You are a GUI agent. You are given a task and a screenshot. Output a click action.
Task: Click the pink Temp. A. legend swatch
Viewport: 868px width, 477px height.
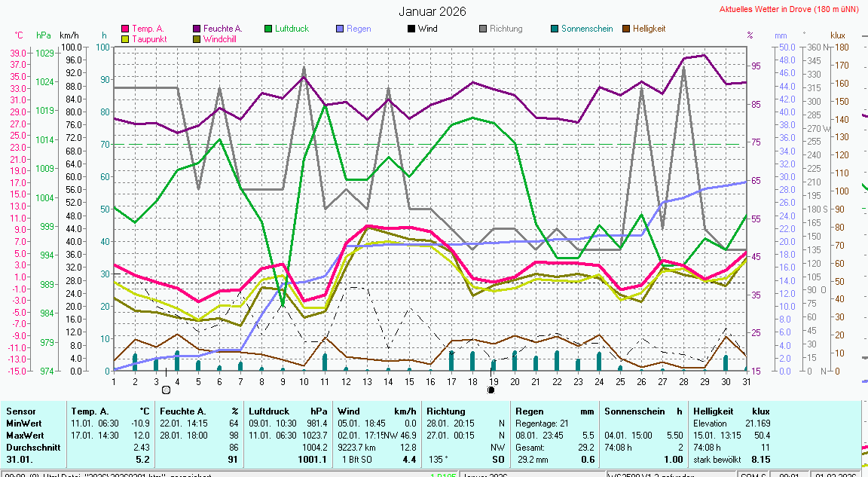tap(126, 29)
